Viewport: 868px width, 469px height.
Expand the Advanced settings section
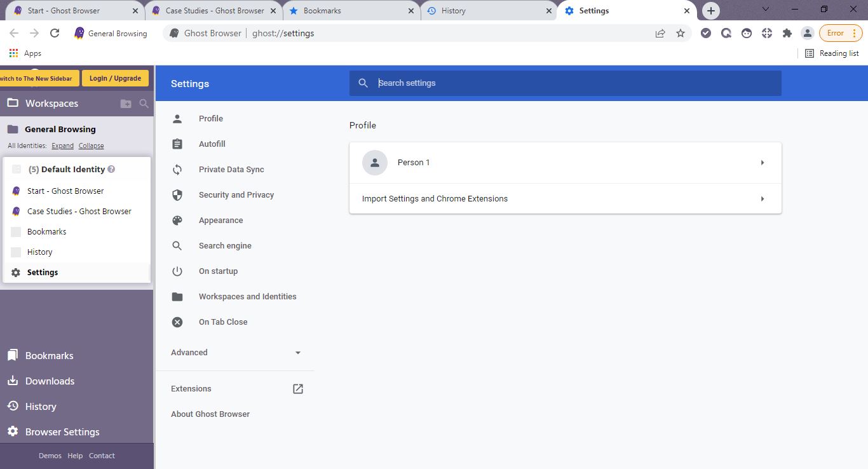(x=236, y=353)
